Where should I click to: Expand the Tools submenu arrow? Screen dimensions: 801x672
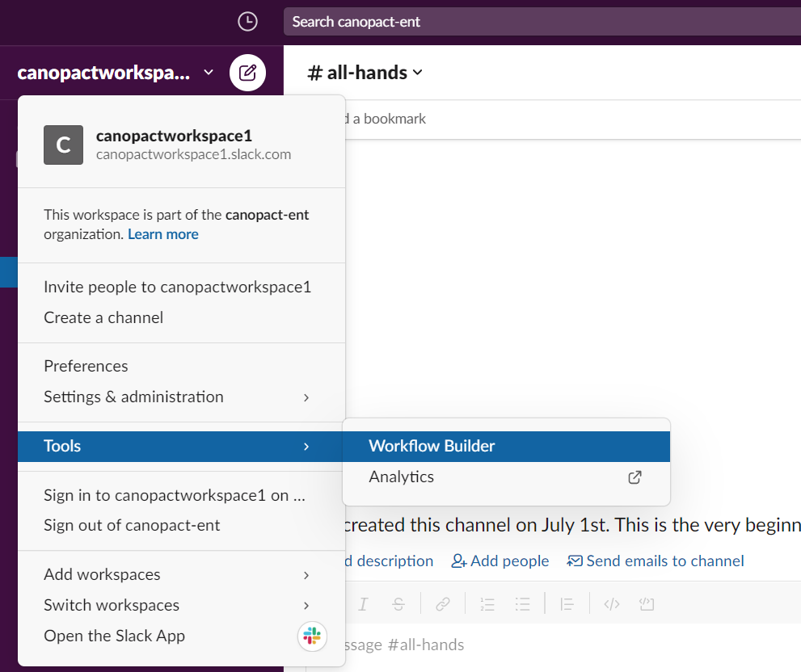(306, 447)
